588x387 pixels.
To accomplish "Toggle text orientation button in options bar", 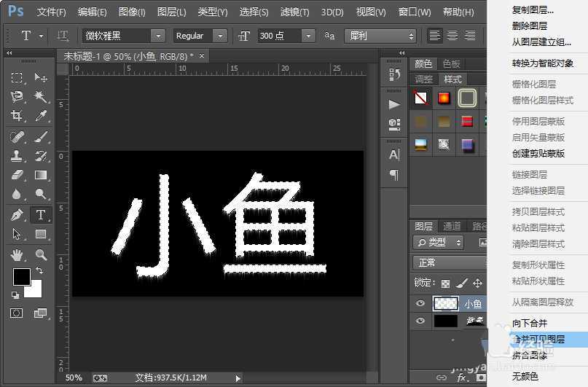I will click(63, 36).
